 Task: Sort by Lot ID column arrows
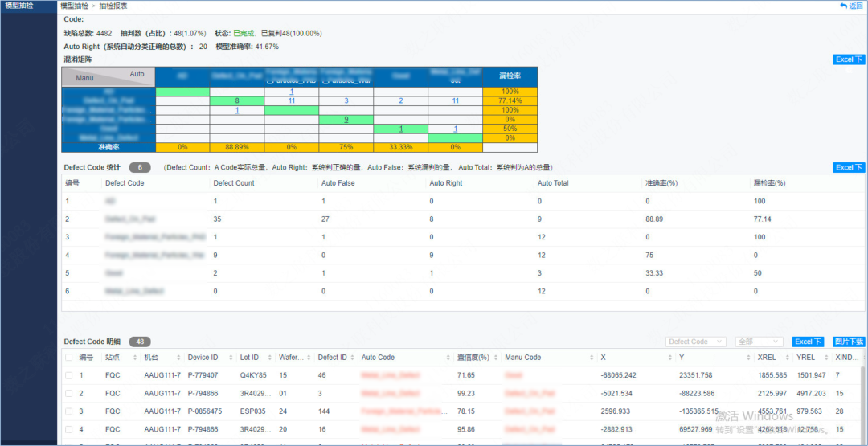(270, 358)
